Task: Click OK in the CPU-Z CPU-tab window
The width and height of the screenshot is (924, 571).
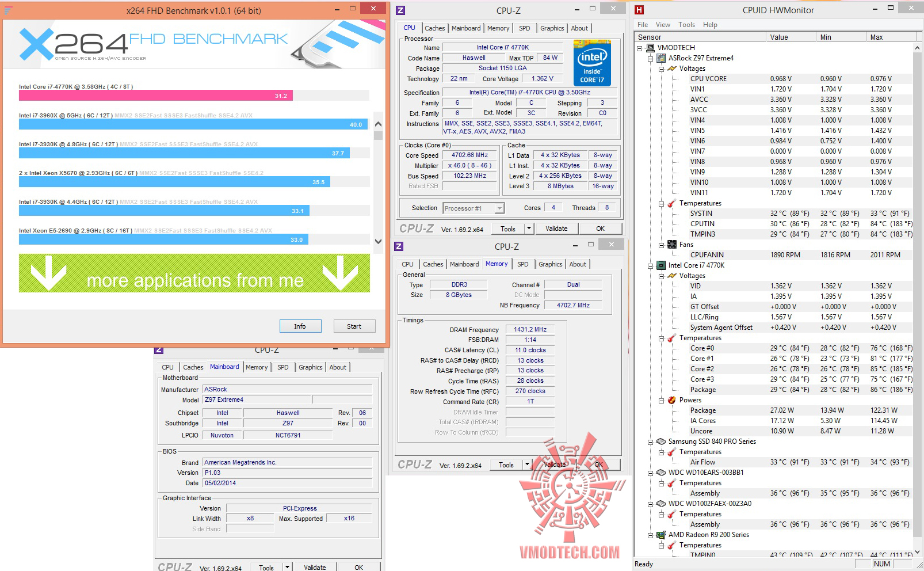Action: [600, 229]
